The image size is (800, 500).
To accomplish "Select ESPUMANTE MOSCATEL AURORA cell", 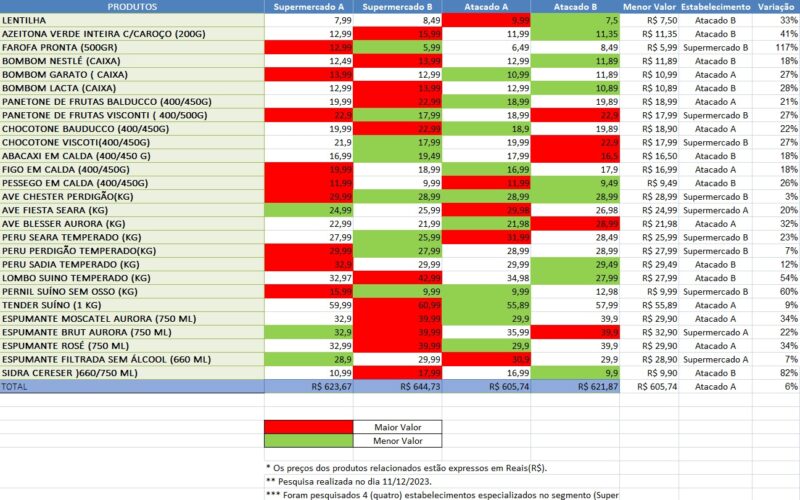I will point(132,319).
